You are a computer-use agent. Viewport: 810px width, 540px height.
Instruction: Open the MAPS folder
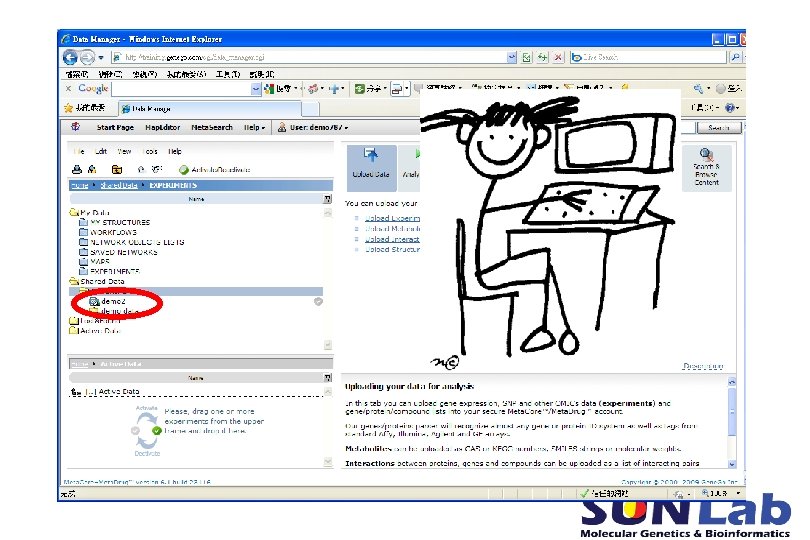(x=95, y=261)
